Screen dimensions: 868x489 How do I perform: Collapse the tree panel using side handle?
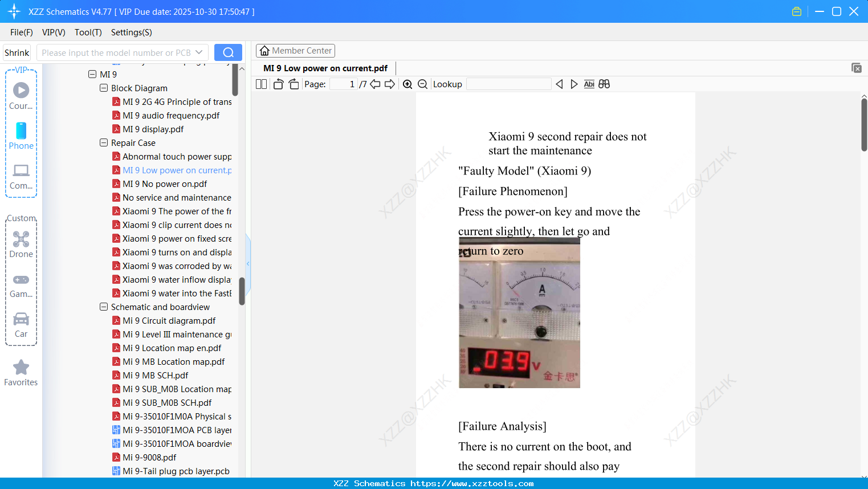(248, 263)
